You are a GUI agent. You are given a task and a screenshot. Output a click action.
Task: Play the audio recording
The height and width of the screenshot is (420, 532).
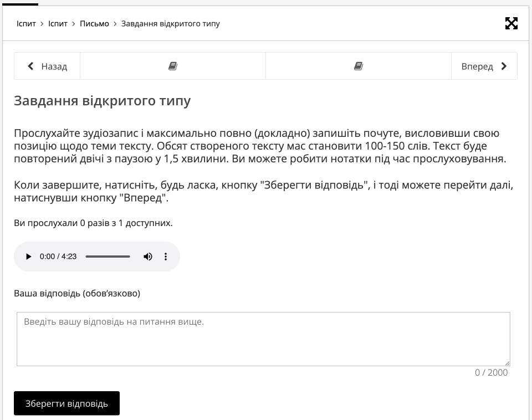[29, 257]
